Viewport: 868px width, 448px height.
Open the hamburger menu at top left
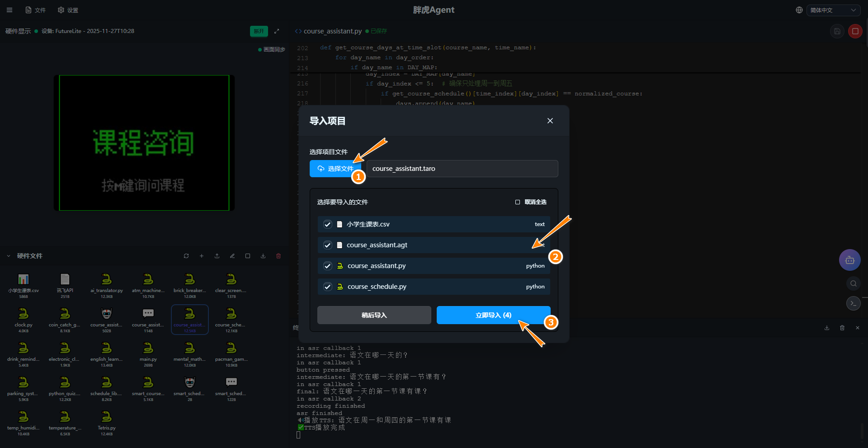tap(9, 10)
